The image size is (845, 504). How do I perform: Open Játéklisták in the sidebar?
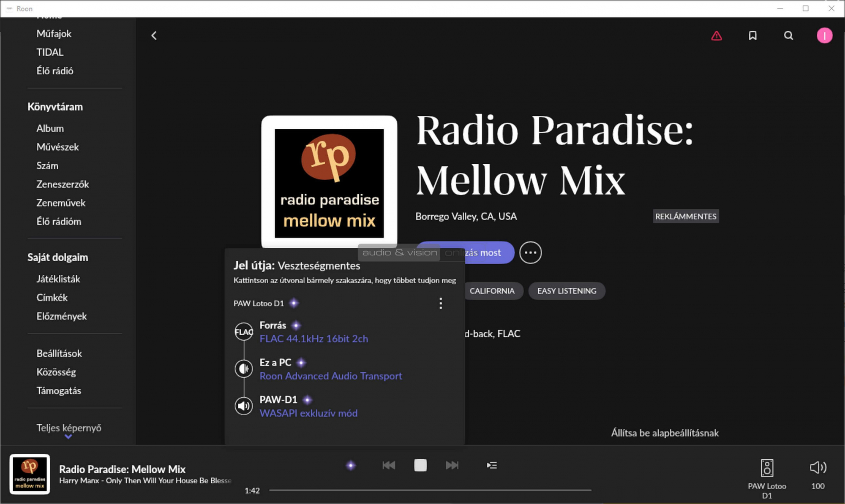click(x=58, y=279)
